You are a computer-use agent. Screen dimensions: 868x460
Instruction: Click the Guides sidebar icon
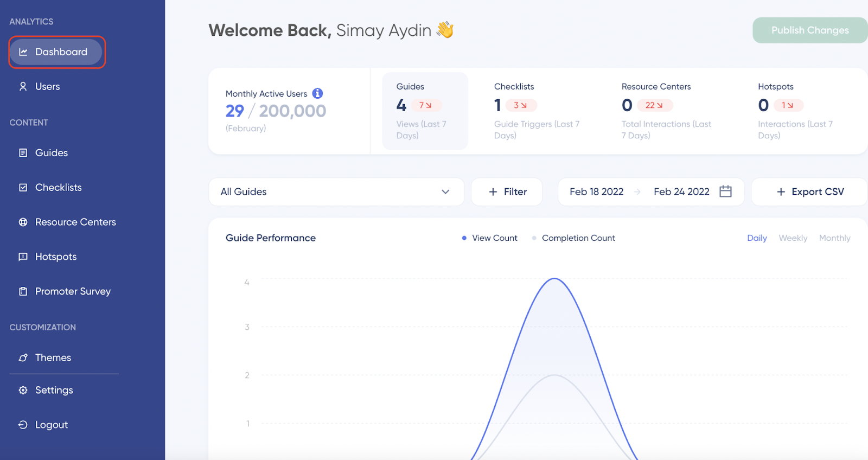23,153
